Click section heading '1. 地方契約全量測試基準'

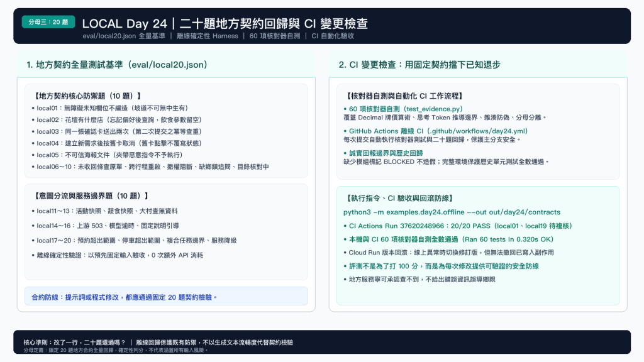click(117, 65)
